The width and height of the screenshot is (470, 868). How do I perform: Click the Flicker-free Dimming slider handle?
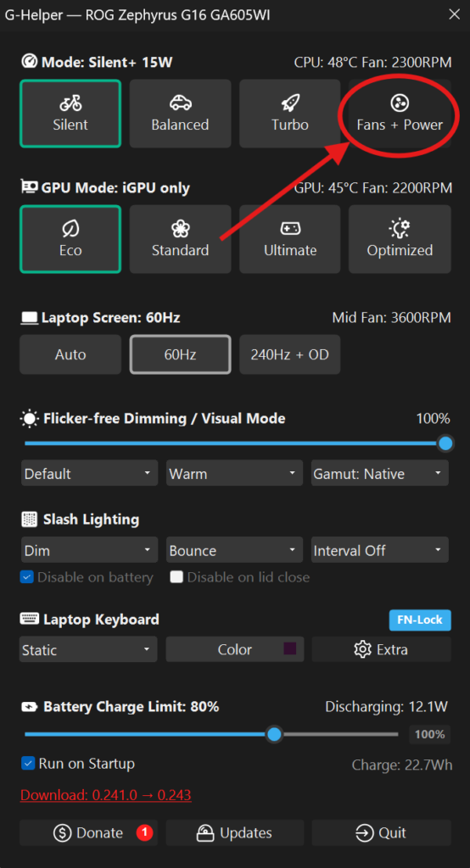(445, 443)
